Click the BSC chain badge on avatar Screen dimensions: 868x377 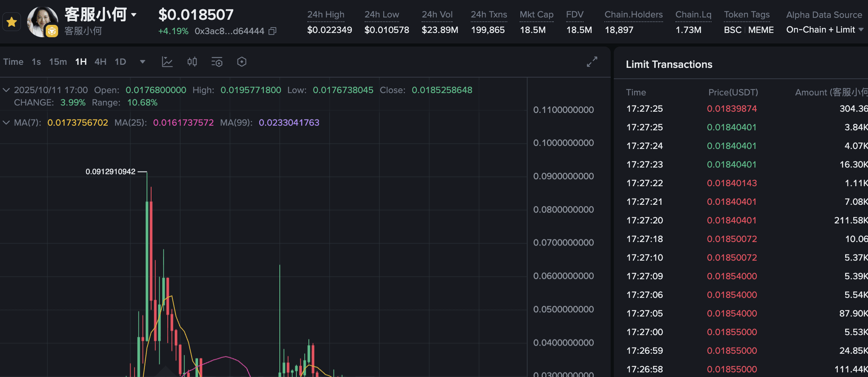pos(52,31)
